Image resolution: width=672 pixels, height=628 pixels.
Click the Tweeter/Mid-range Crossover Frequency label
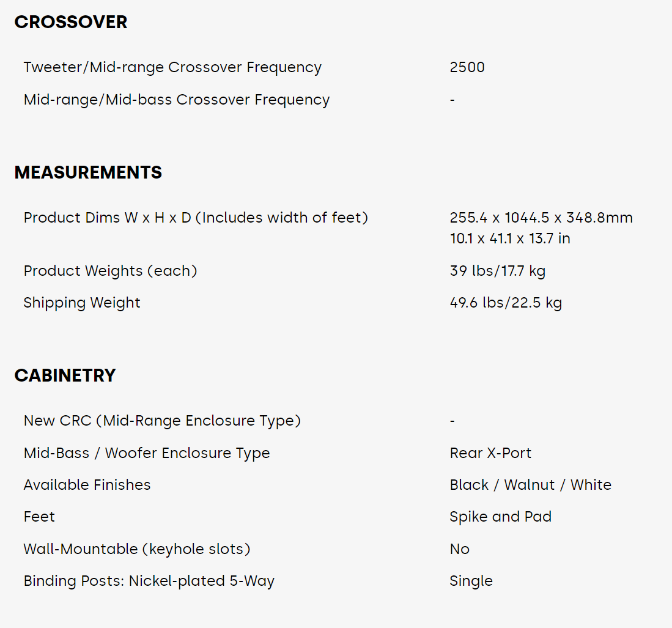(172, 67)
